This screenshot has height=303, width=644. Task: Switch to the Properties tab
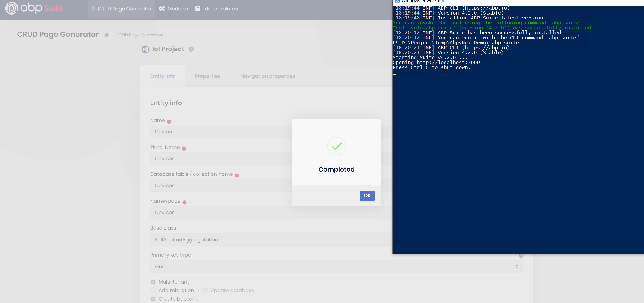click(x=207, y=76)
